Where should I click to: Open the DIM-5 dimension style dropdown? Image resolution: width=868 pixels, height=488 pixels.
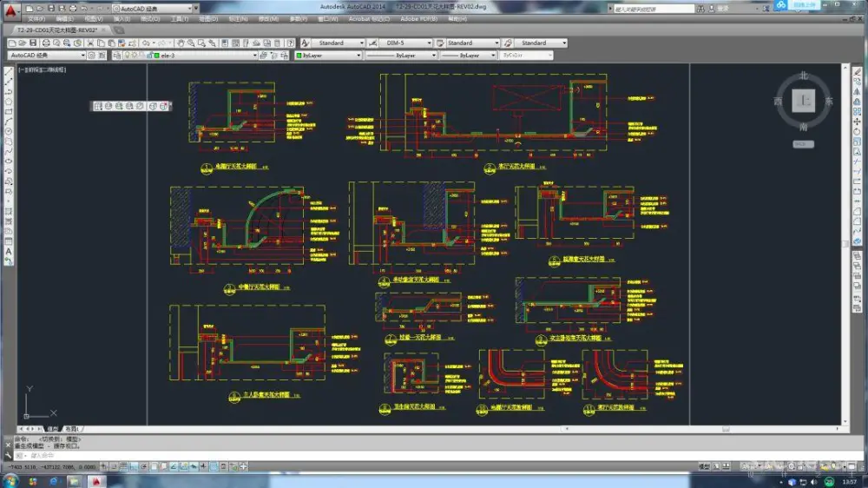429,43
